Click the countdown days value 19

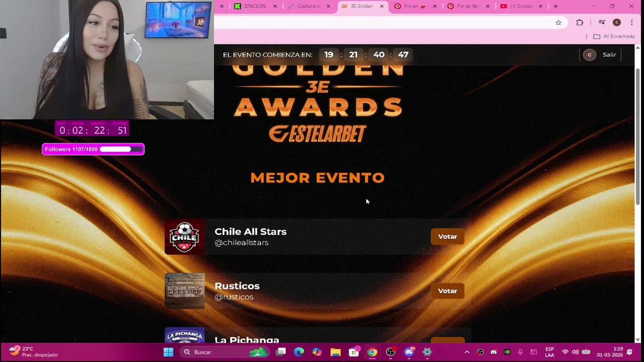[x=329, y=55]
